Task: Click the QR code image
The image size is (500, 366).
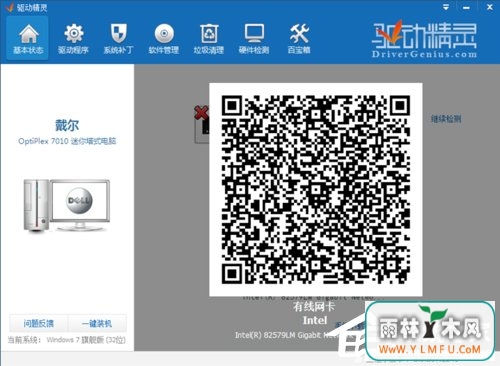Action: pyautogui.click(x=316, y=189)
